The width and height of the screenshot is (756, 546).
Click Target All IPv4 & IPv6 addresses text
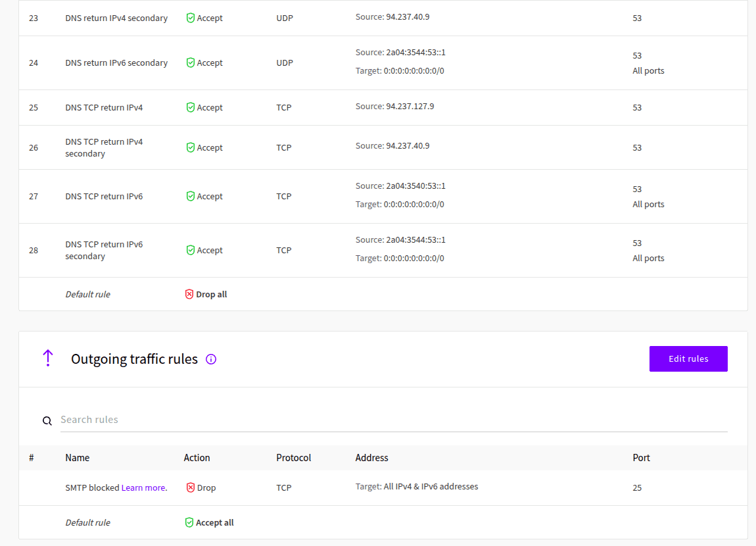[x=417, y=486]
